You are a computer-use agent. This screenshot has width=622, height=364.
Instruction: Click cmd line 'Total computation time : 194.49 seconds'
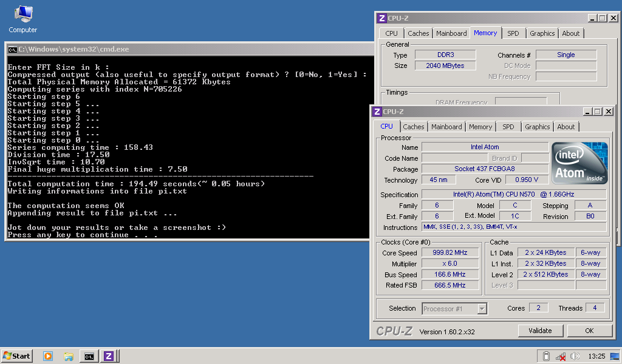pyautogui.click(x=136, y=184)
